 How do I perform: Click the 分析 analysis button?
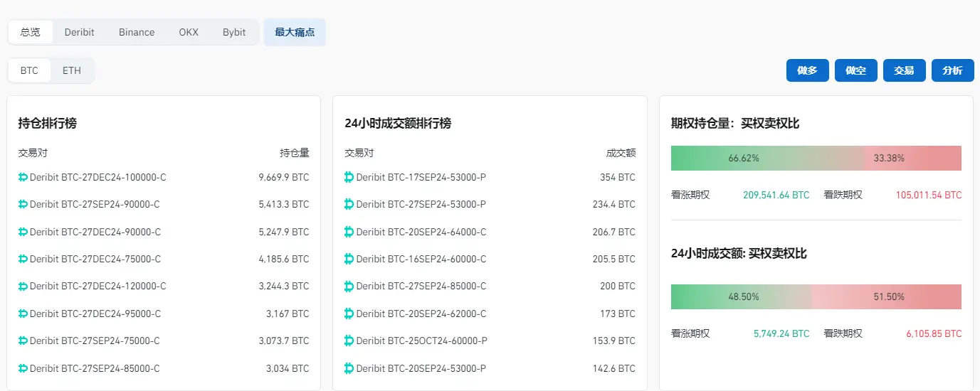tap(952, 70)
